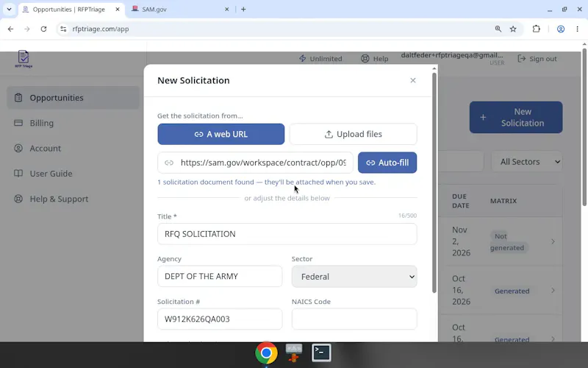Open Opportunities in the sidebar
The width and height of the screenshot is (588, 368).
73,98
